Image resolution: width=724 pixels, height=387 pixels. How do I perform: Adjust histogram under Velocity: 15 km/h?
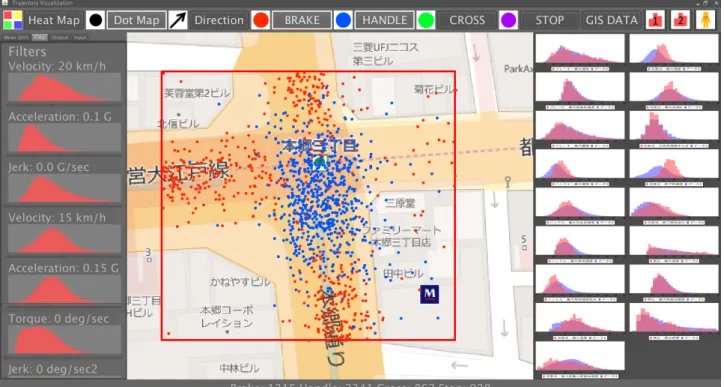tap(64, 239)
